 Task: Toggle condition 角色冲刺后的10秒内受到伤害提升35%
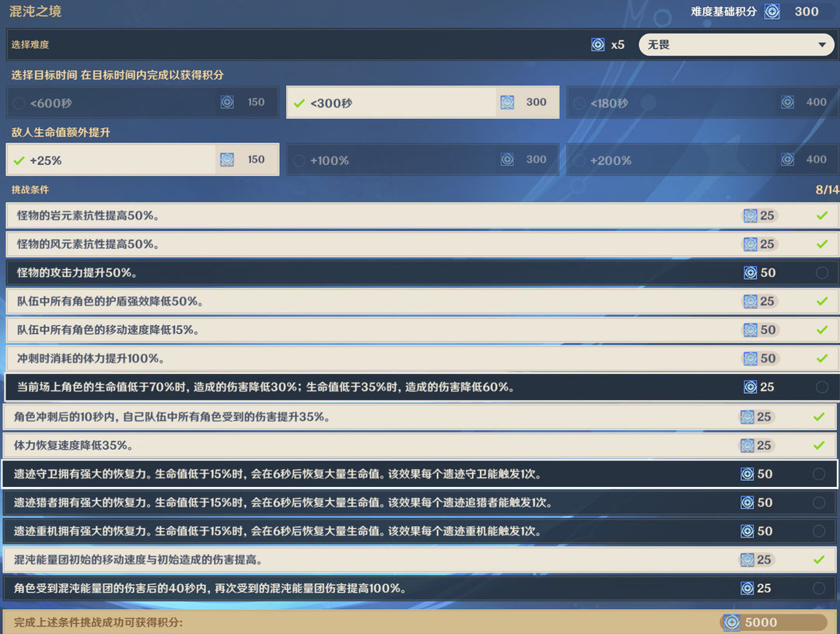pos(420,416)
